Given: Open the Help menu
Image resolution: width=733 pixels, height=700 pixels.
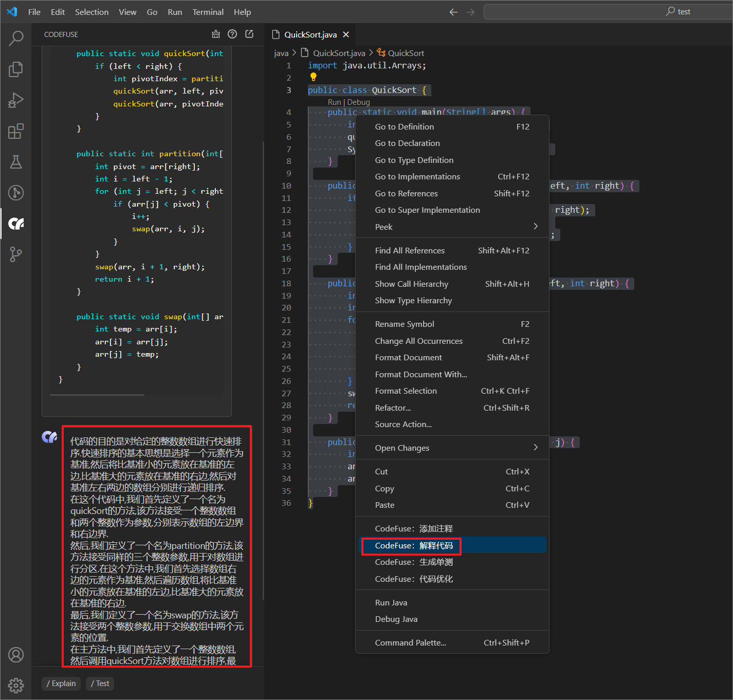Looking at the screenshot, I should [242, 12].
